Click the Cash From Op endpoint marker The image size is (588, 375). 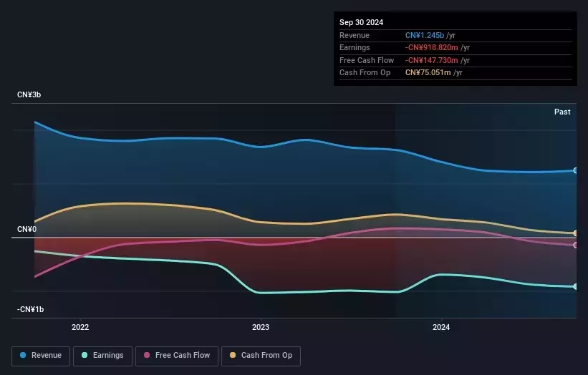point(576,233)
